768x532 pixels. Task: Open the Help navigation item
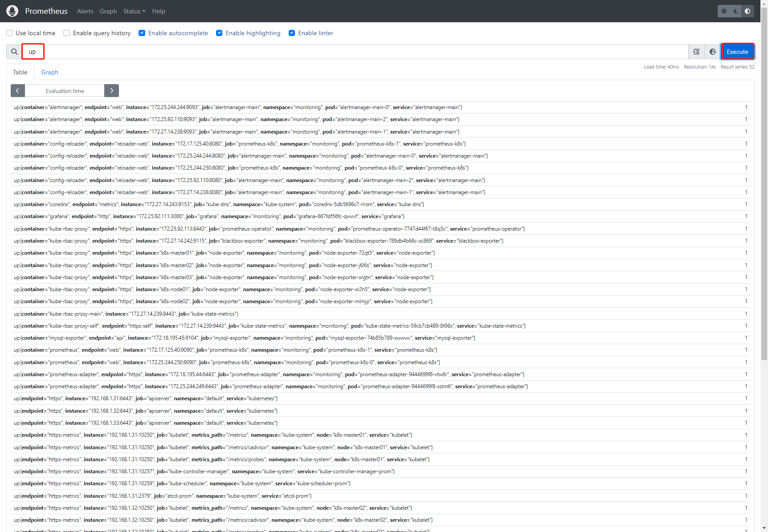[159, 11]
